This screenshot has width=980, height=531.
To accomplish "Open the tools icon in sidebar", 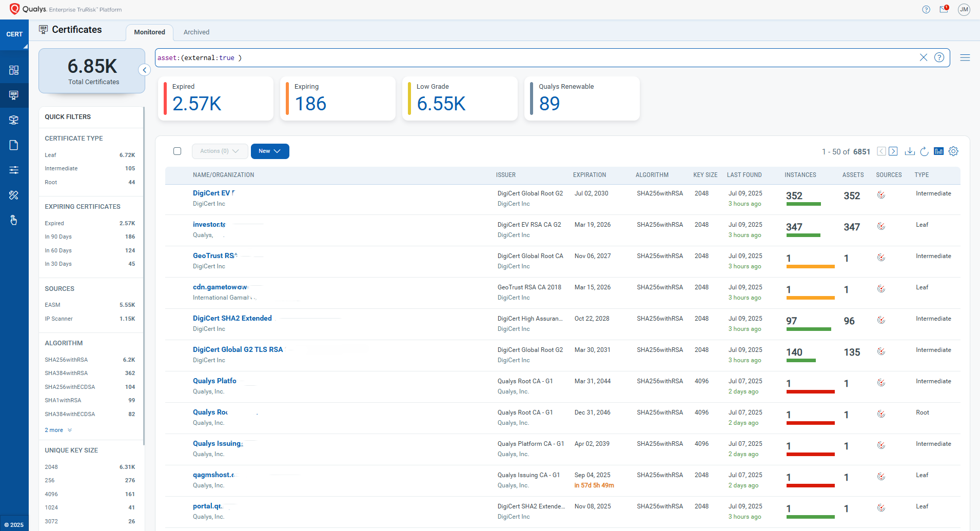I will tap(14, 195).
